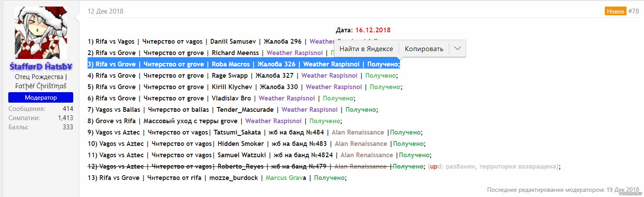
Task: Open post permalink #78
Action: coord(634,11)
